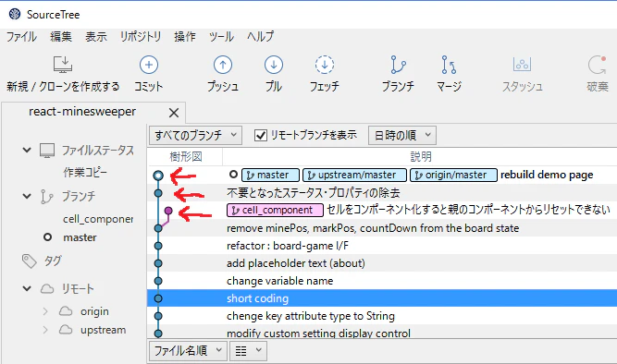Image resolution: width=617 pixels, height=364 pixels.
Task: Collapse the リモート section chevron
Action: [x=27, y=288]
